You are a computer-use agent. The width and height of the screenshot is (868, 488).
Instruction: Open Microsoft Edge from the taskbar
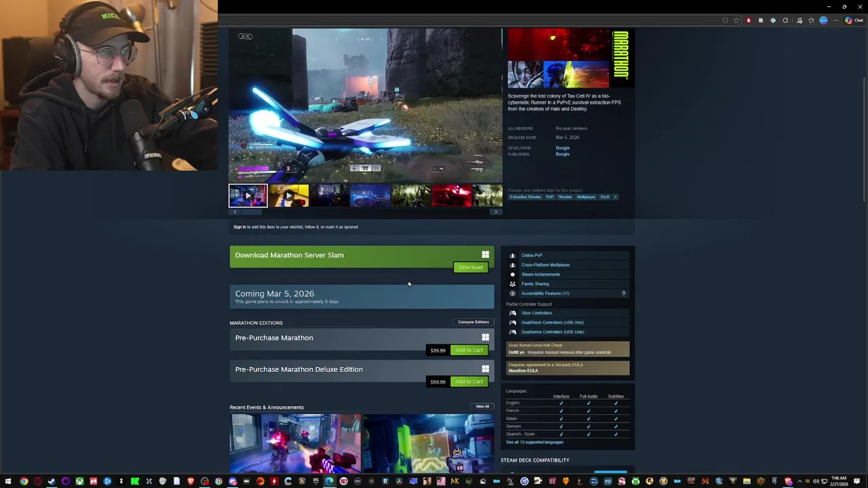(329, 481)
